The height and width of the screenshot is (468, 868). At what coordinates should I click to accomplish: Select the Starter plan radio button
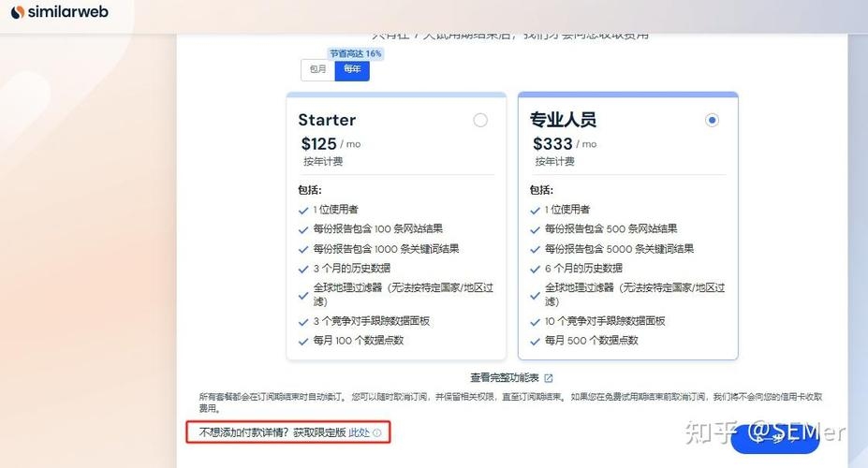(480, 120)
